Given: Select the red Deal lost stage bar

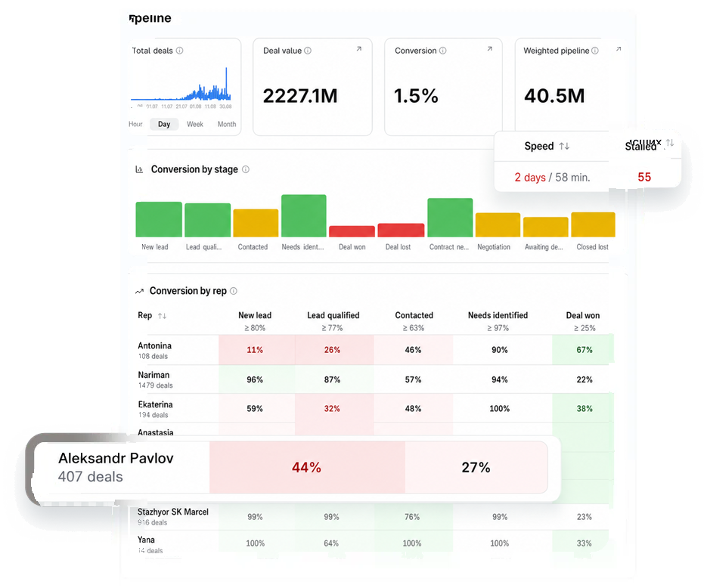Looking at the screenshot, I should pos(401,231).
